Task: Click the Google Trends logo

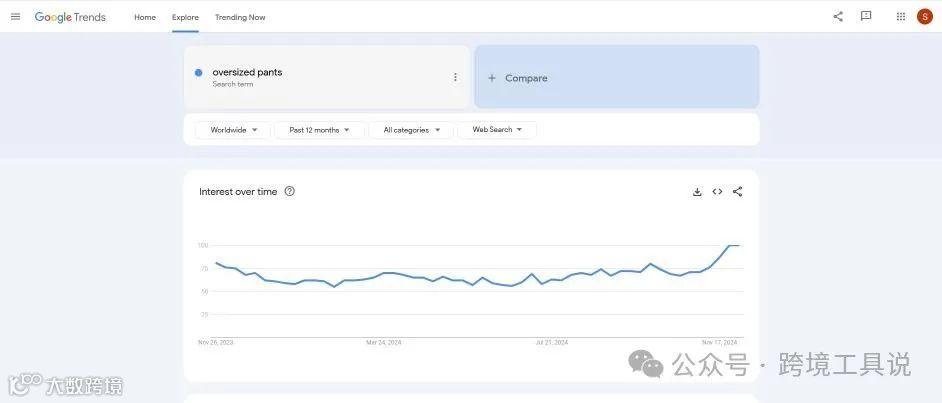Action: (70, 17)
